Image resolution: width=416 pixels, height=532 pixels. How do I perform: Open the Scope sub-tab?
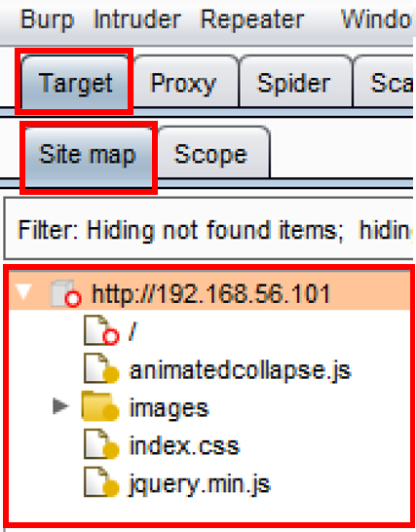coord(212,153)
